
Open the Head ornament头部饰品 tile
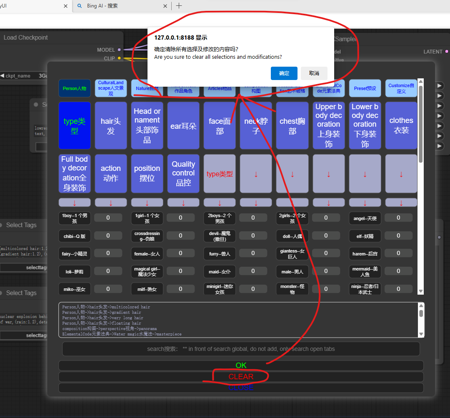pyautogui.click(x=147, y=126)
